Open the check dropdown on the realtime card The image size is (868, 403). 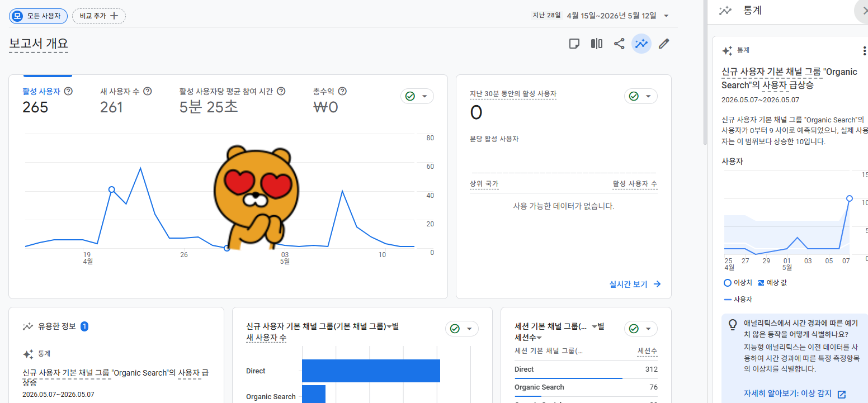point(641,96)
